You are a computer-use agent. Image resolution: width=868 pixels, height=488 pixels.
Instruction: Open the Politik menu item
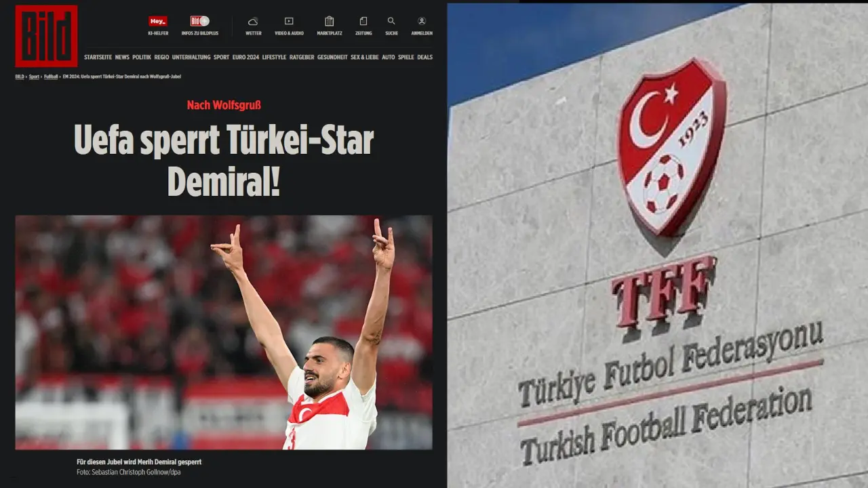point(142,58)
